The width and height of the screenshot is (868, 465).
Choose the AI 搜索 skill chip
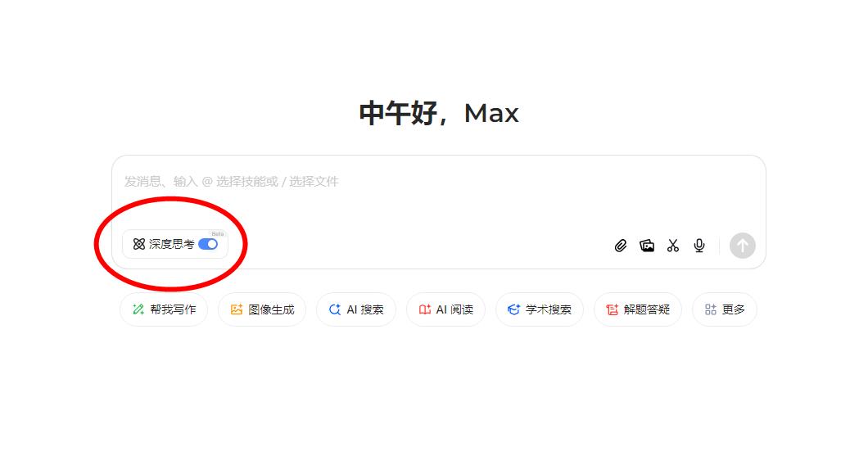[356, 309]
